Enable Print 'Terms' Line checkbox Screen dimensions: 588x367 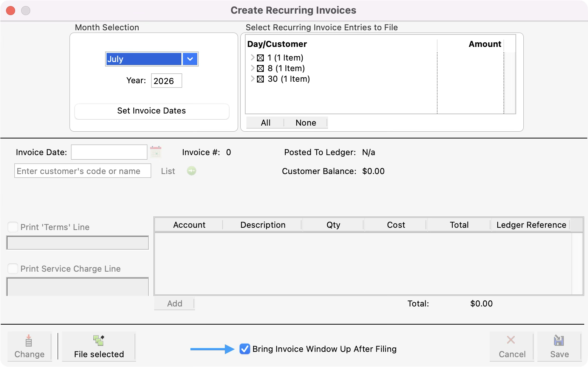pos(13,227)
